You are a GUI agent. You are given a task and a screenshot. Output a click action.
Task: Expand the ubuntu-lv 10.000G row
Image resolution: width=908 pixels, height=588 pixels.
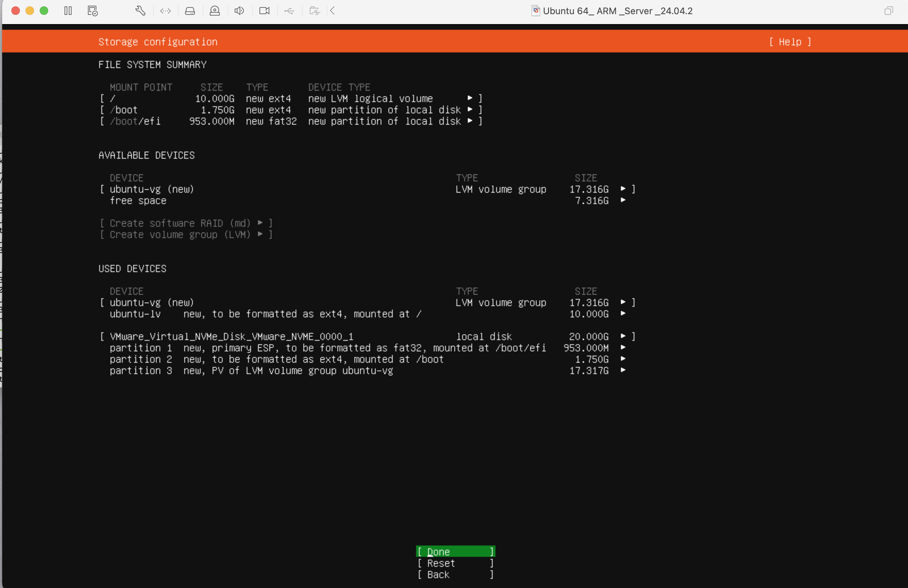pyautogui.click(x=368, y=314)
